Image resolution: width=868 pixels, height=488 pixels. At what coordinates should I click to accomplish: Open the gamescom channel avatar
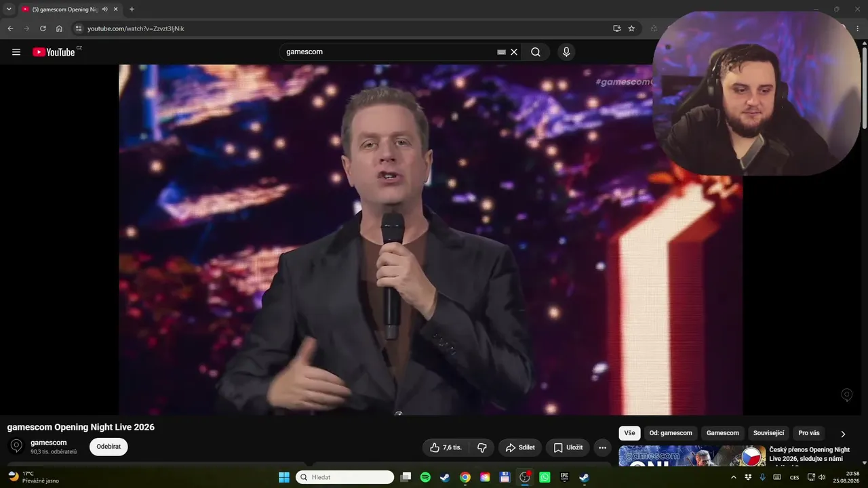point(17,446)
